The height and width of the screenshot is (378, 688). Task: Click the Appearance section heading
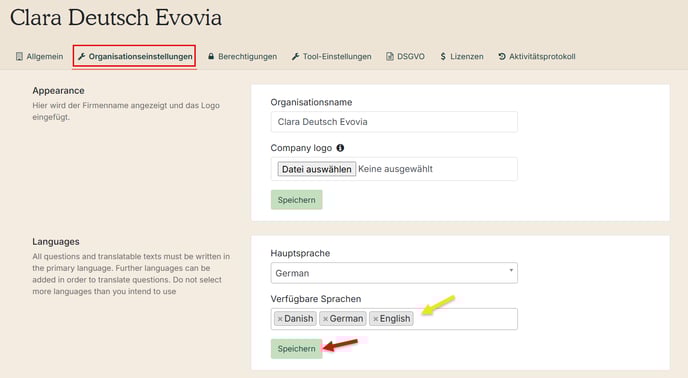58,90
